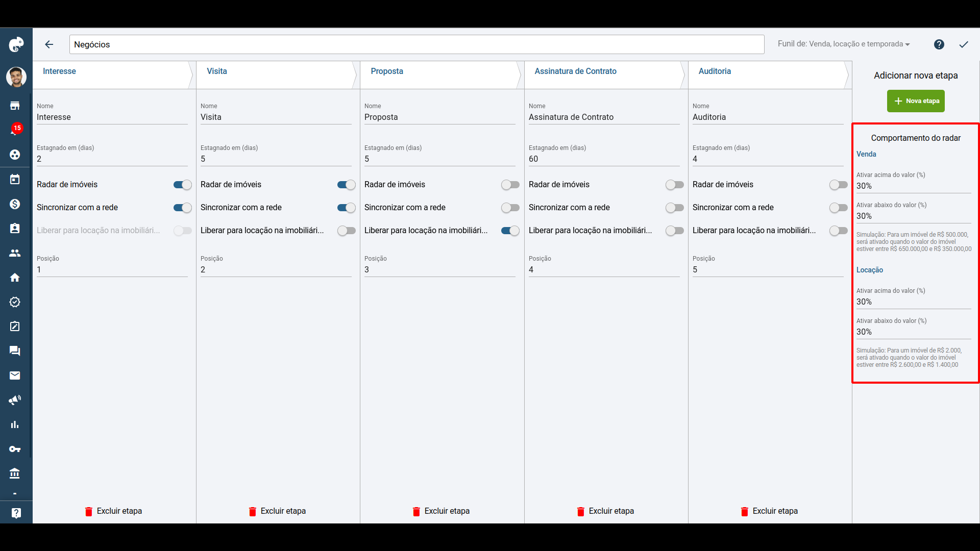The height and width of the screenshot is (551, 980).
Task: Click Posição field of Auditoria stage
Action: tap(768, 270)
